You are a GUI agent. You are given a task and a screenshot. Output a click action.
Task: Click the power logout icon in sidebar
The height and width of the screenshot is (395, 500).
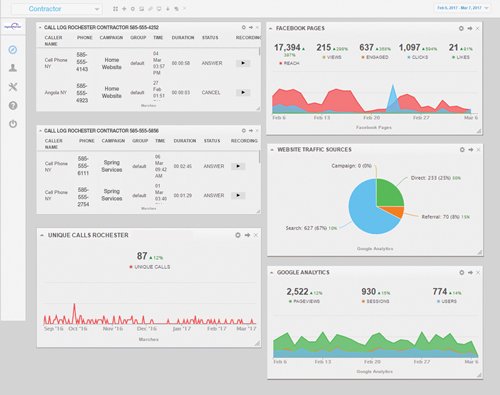(x=13, y=124)
